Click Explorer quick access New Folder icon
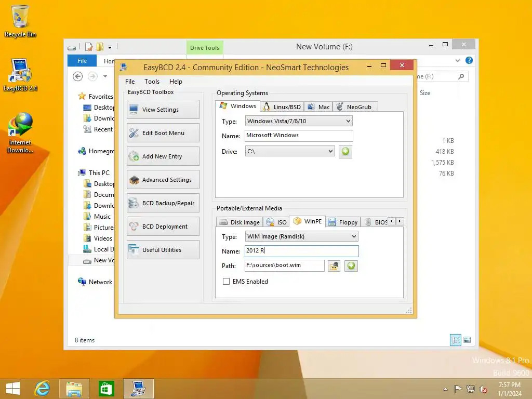The width and height of the screenshot is (532, 399). tap(100, 47)
